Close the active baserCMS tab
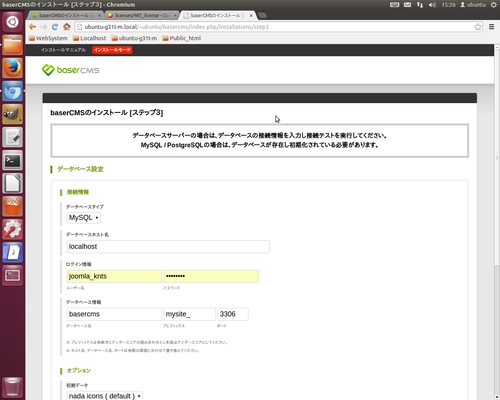Viewport: 500px width, 400px height. (x=251, y=15)
